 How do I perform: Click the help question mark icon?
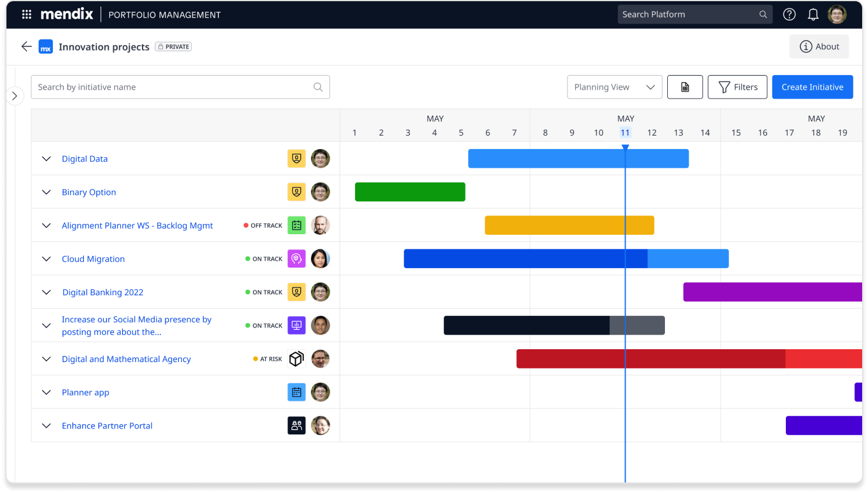click(x=789, y=15)
